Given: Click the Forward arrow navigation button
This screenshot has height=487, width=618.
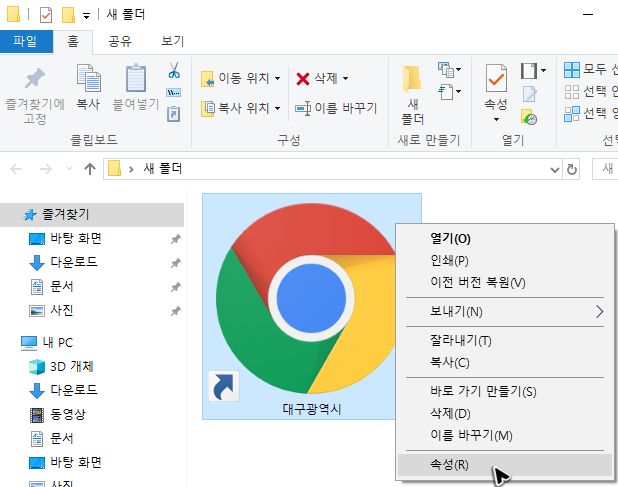Looking at the screenshot, I should point(46,169).
